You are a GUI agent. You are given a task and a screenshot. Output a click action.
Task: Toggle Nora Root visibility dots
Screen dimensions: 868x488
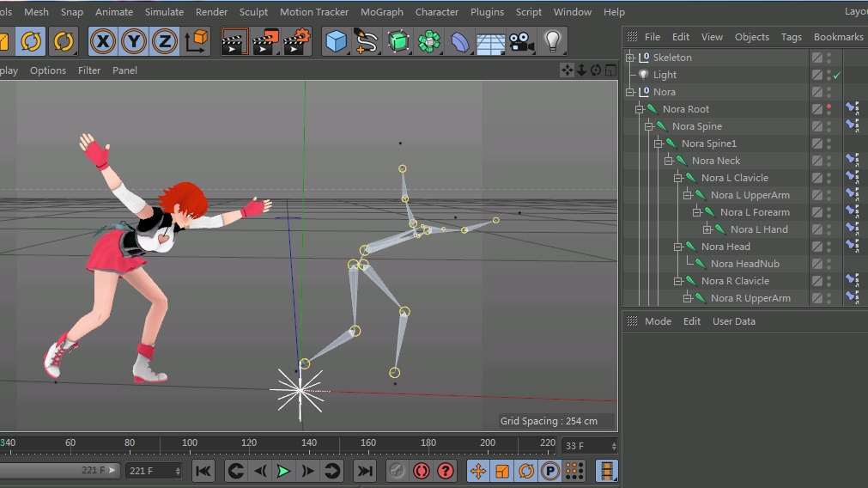tap(829, 109)
